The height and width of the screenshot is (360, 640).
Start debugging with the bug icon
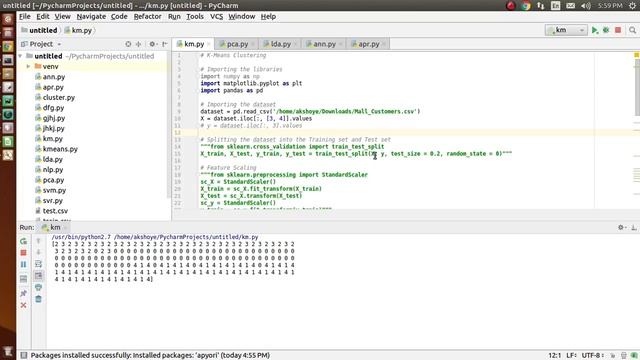click(x=606, y=30)
